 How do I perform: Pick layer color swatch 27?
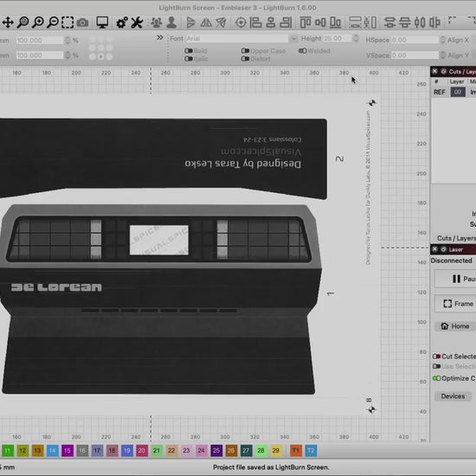tap(246, 451)
